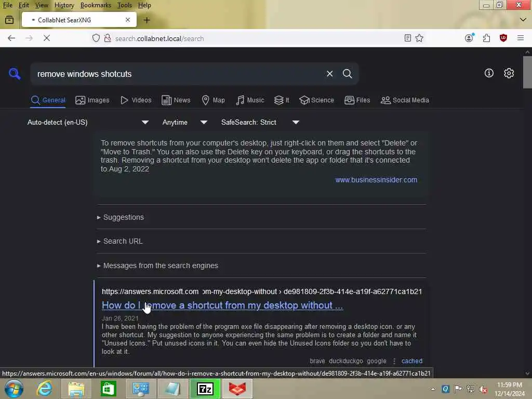This screenshot has width=532, height=399.
Task: Switch to Videos search category
Action: tap(136, 100)
